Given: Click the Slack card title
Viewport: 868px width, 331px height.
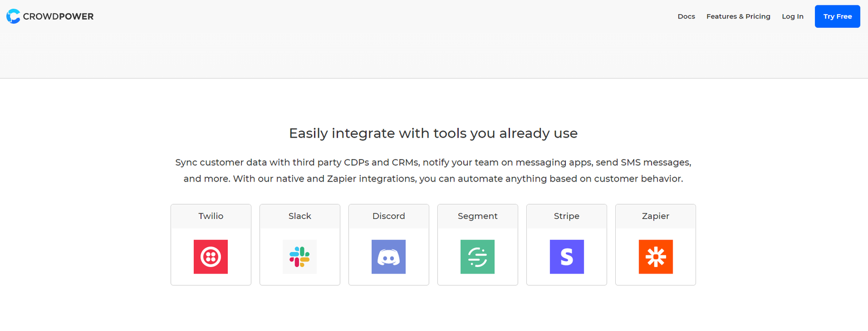Looking at the screenshot, I should click(x=299, y=216).
